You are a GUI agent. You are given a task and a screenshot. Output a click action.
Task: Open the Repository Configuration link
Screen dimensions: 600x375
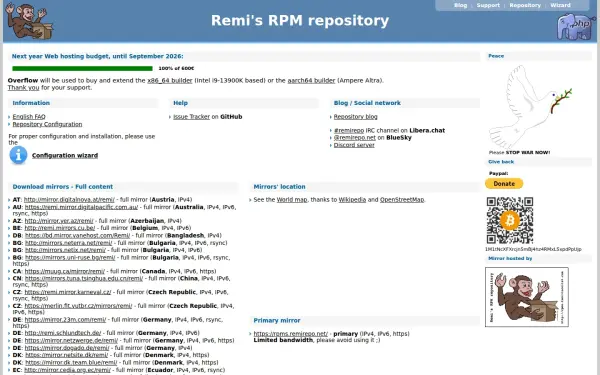click(47, 124)
